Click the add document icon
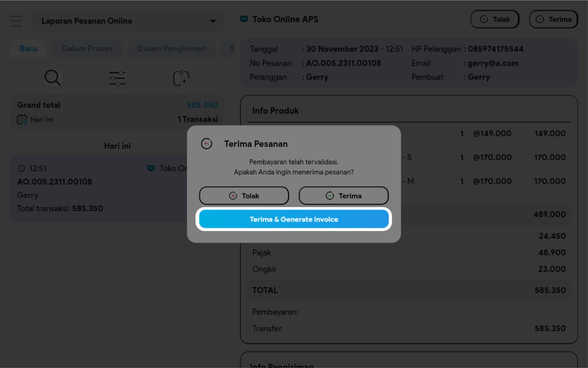 pos(181,78)
